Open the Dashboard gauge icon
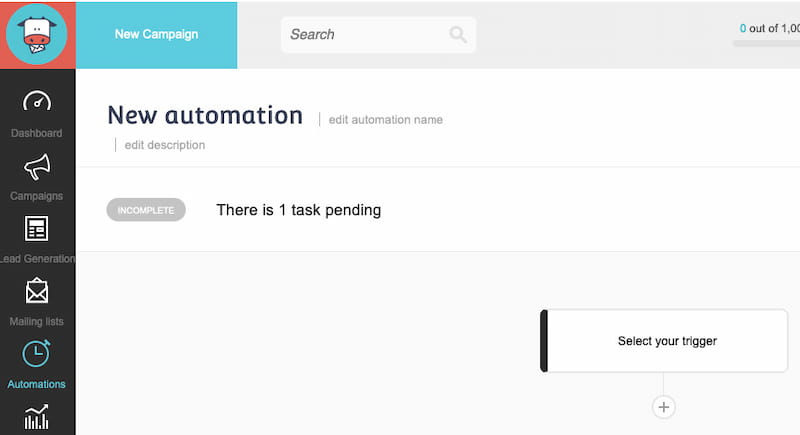 pos(37,102)
